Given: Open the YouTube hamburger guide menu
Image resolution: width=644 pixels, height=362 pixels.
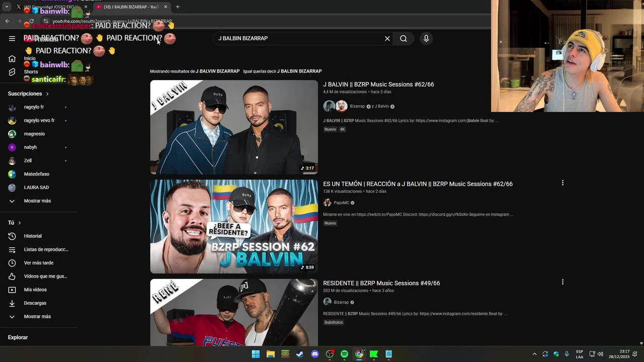Looking at the screenshot, I should [12, 39].
